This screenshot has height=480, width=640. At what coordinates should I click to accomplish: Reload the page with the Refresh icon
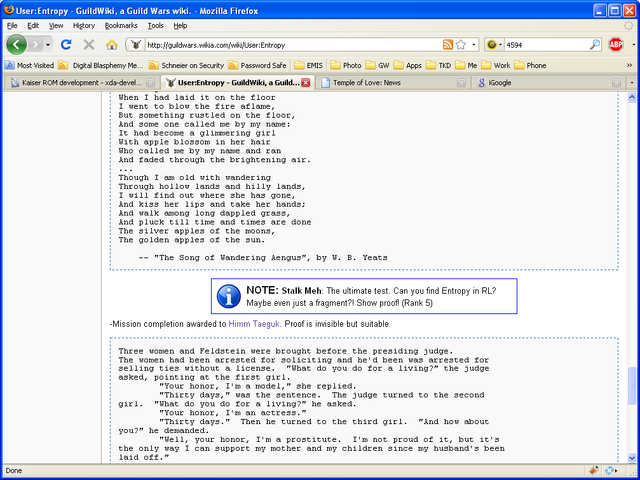coord(66,44)
